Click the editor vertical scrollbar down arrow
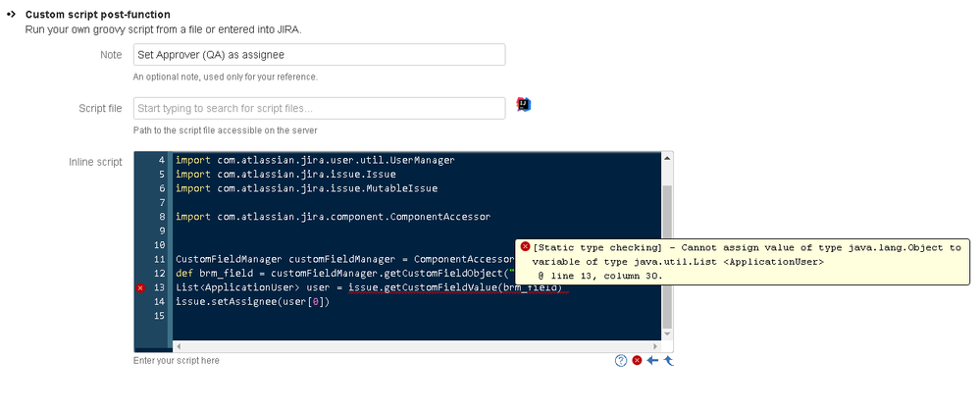980x410 pixels. pyautogui.click(x=667, y=334)
